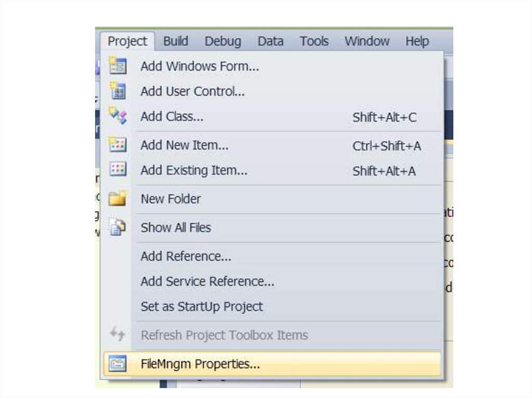Choose Add Reference from the Project menu
Image resolution: width=532 pixels, height=398 pixels.
click(x=185, y=256)
